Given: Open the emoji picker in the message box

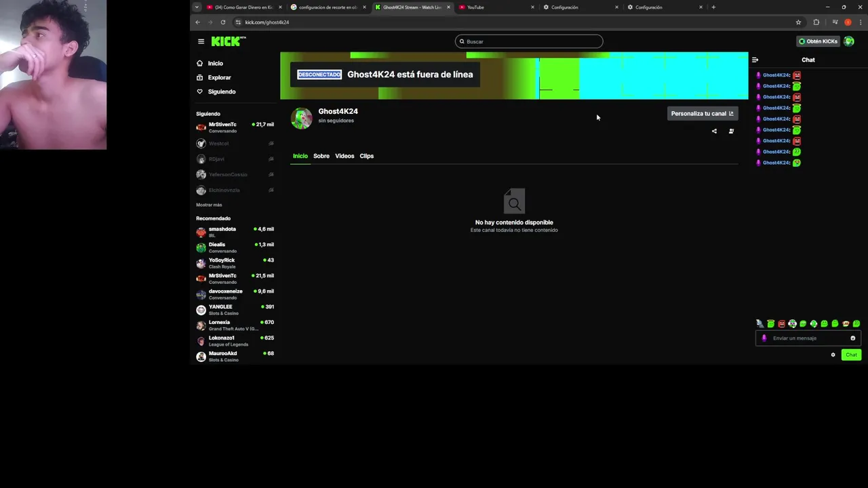Looking at the screenshot, I should click(853, 338).
